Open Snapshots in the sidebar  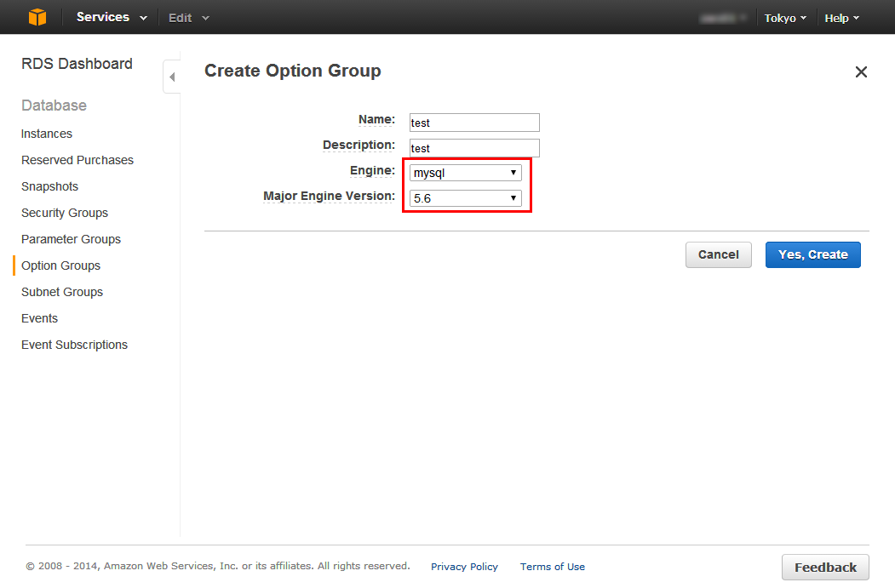[49, 186]
